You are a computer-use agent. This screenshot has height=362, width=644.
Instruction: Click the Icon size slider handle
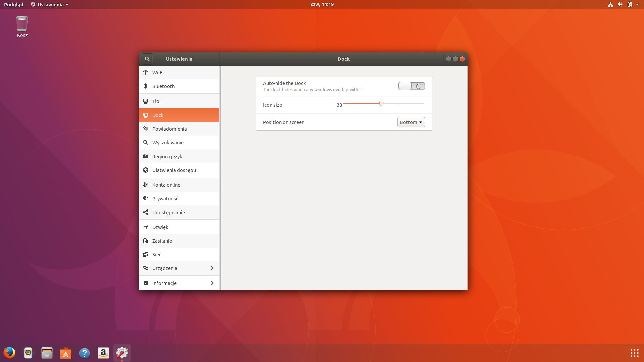coord(381,103)
